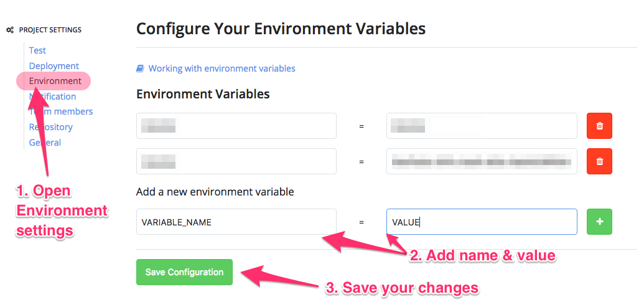644x307 pixels.
Task: Select Environment in project settings menu
Action: (55, 81)
